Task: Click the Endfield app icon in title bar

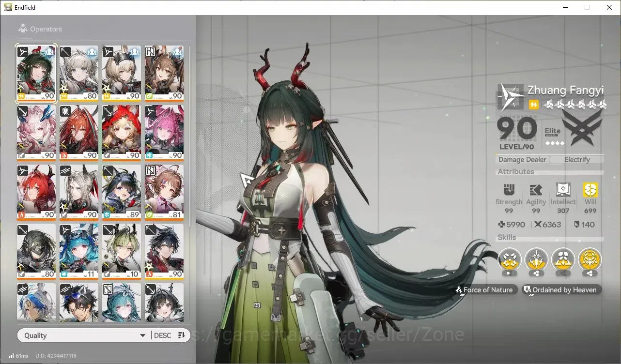Action: tap(8, 7)
